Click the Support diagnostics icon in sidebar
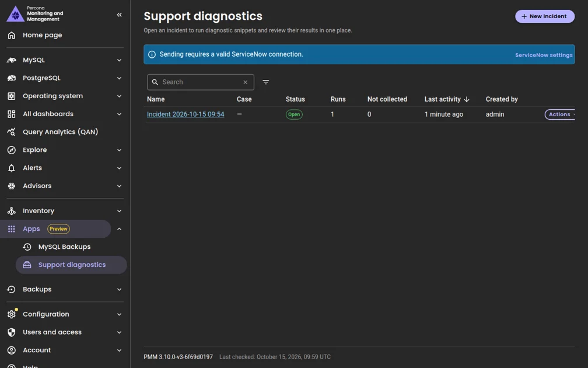 click(27, 265)
